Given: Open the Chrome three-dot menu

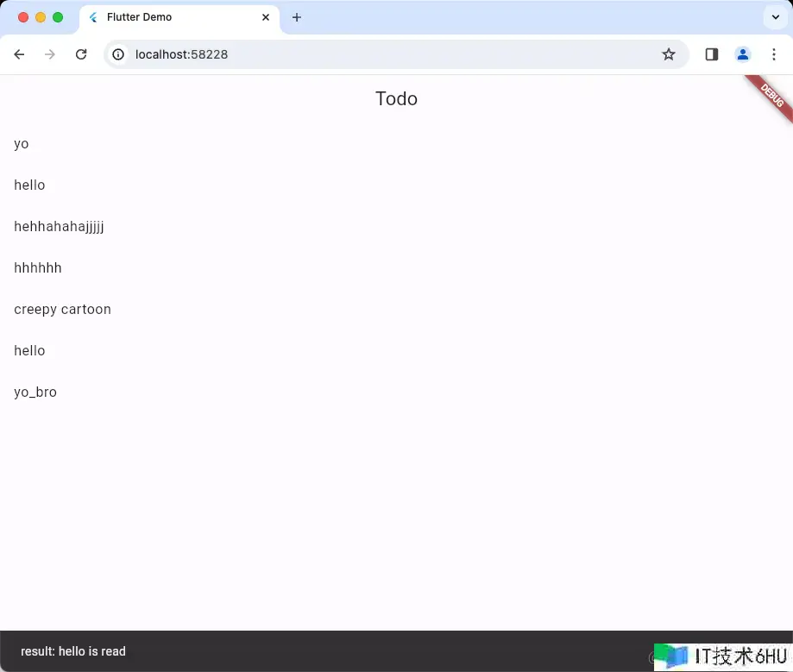Looking at the screenshot, I should (774, 54).
